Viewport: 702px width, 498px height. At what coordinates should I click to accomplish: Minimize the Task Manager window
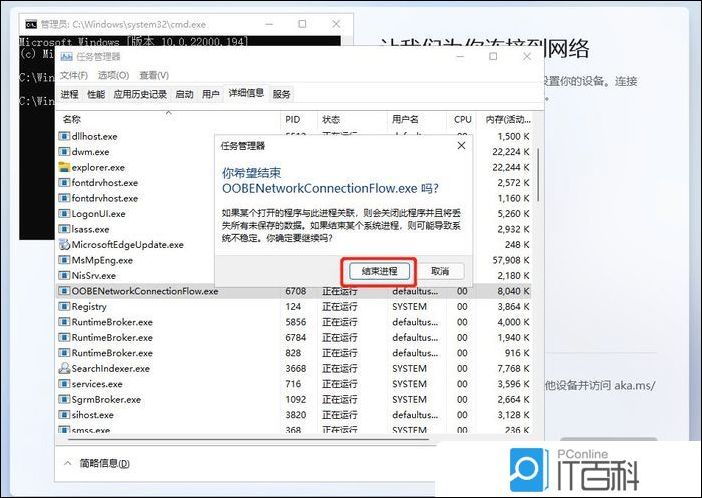coord(460,56)
